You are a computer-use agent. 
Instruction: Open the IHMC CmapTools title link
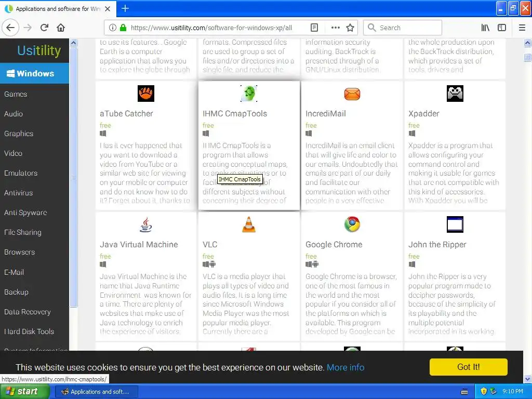tap(235, 114)
